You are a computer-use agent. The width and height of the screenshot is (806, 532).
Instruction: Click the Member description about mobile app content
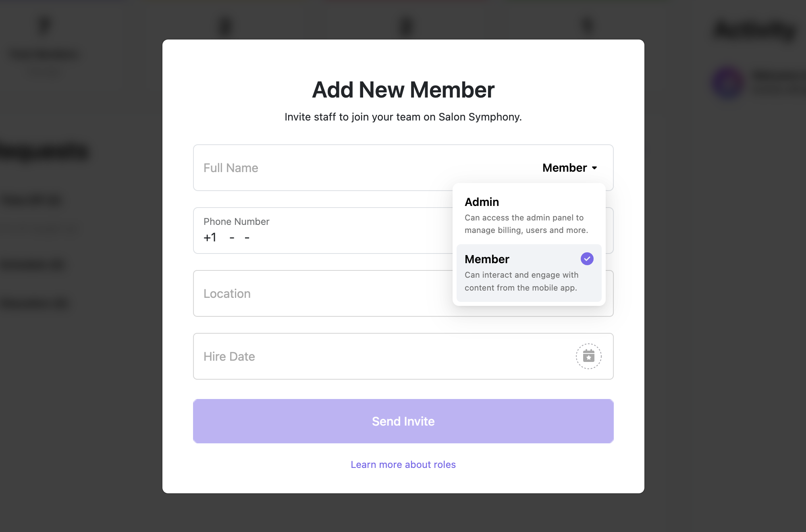pos(521,281)
